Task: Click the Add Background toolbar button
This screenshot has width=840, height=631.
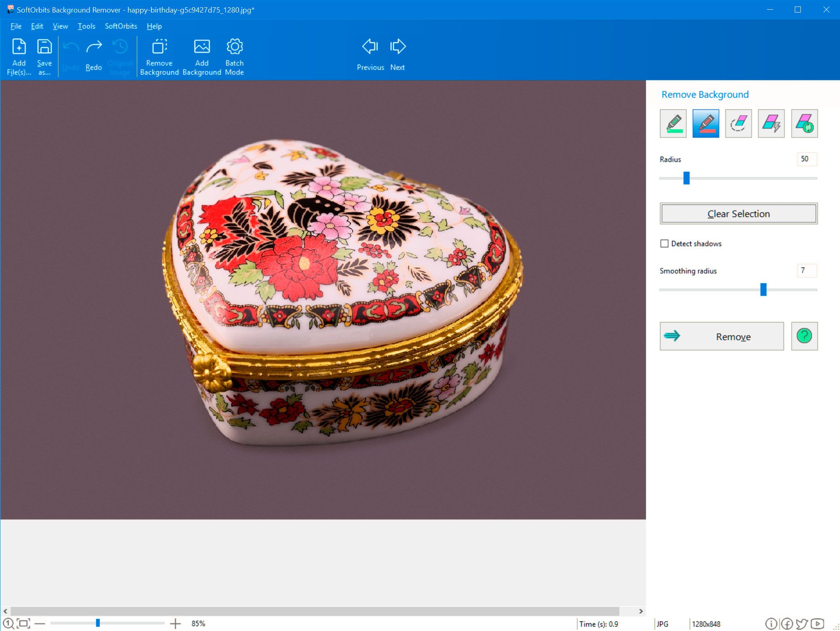Action: point(201,56)
